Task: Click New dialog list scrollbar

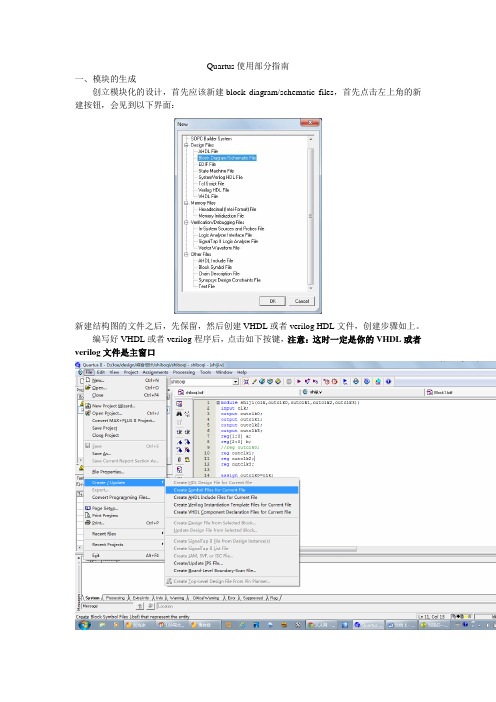Action: (310, 216)
